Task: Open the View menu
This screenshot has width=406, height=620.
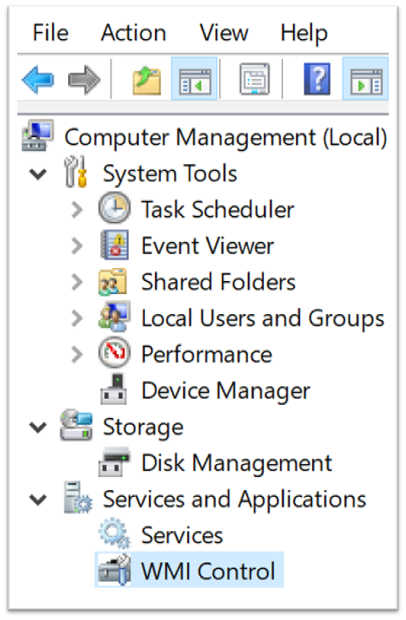Action: point(224,32)
